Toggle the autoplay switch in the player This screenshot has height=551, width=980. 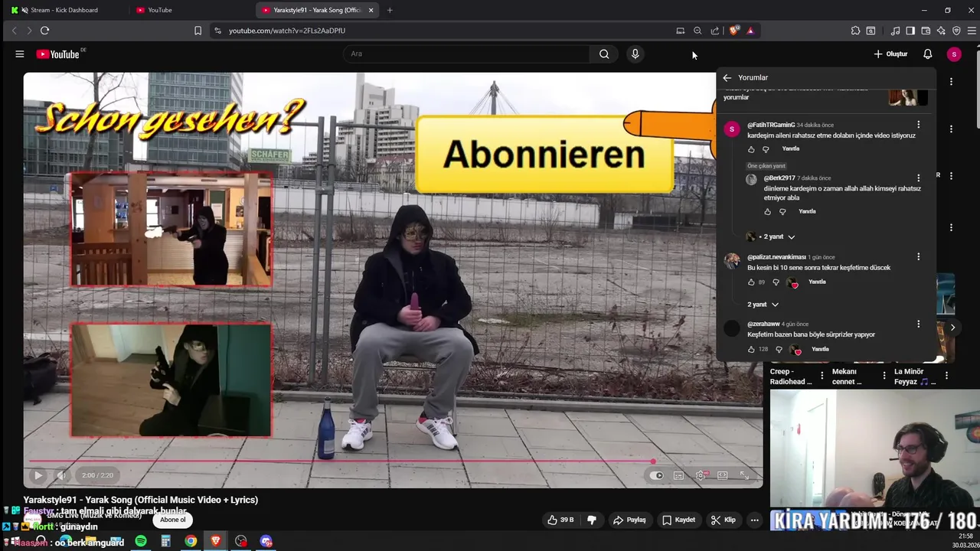tap(656, 475)
